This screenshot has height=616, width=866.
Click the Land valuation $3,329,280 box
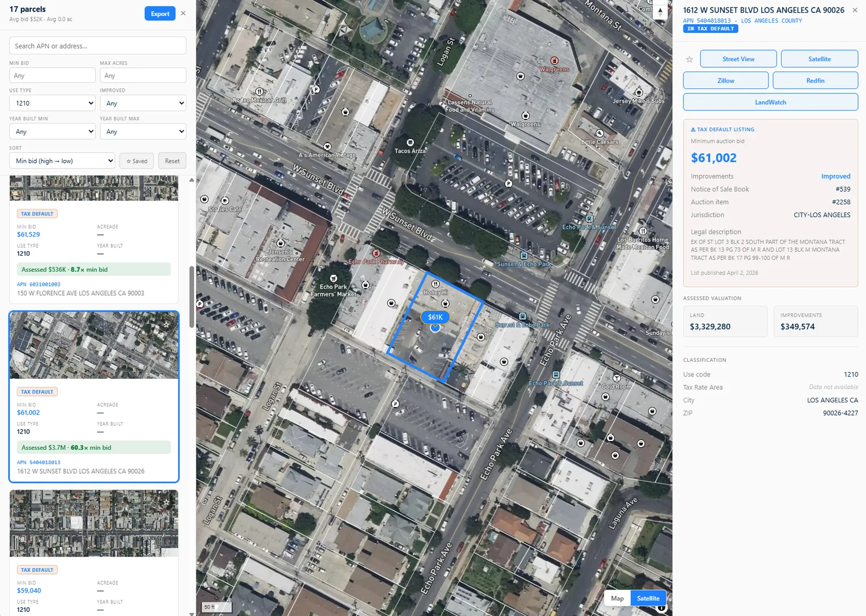click(725, 322)
